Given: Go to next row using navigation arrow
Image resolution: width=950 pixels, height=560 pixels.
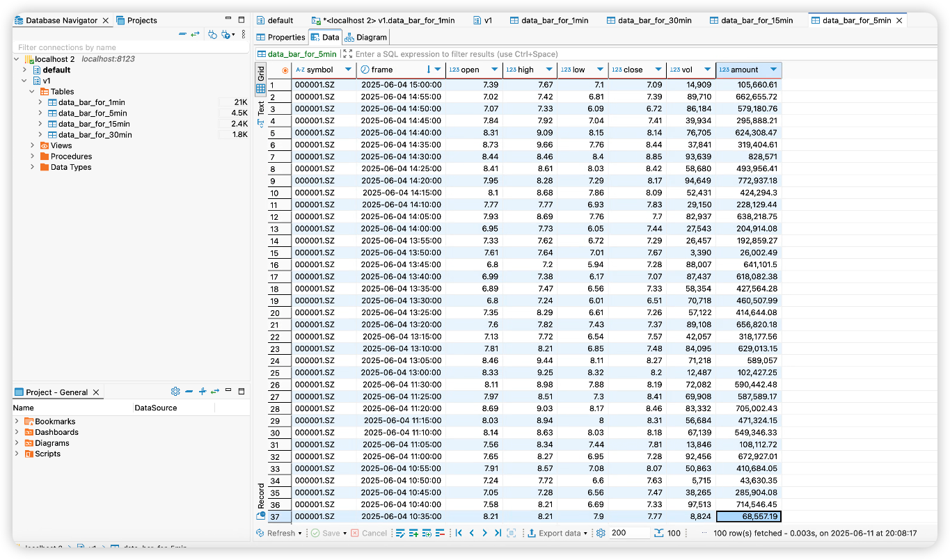Looking at the screenshot, I should [484, 533].
